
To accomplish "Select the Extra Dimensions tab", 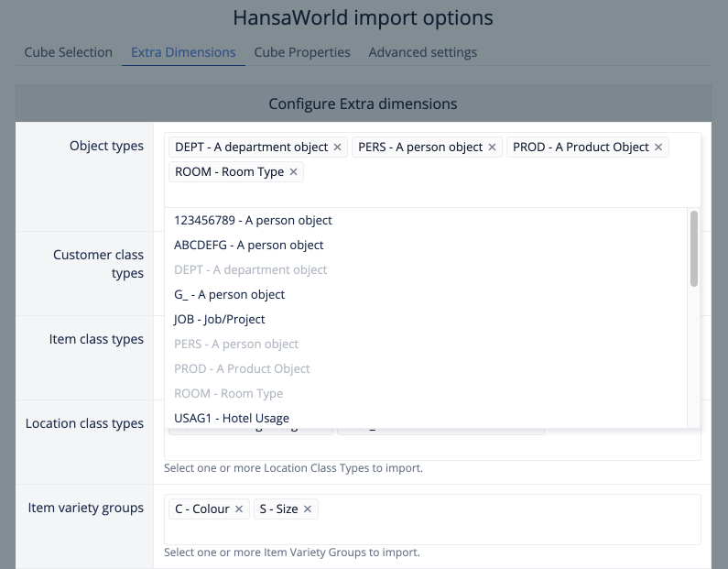I will pyautogui.click(x=183, y=52).
